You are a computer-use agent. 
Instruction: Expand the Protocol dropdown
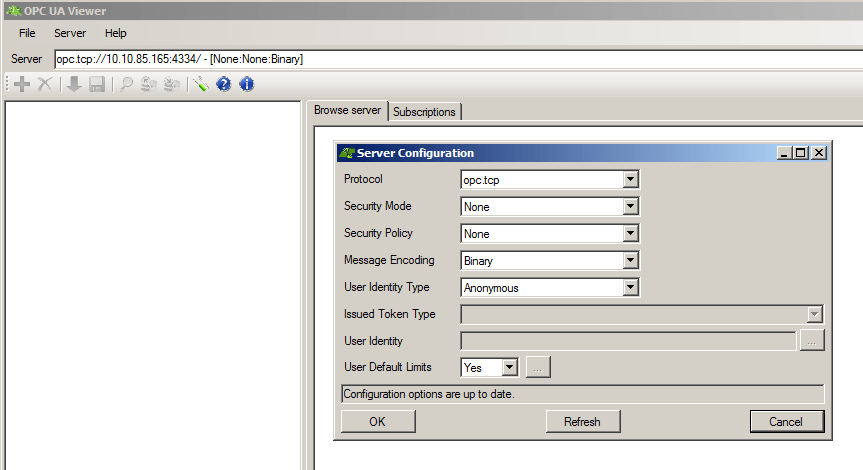(x=629, y=180)
